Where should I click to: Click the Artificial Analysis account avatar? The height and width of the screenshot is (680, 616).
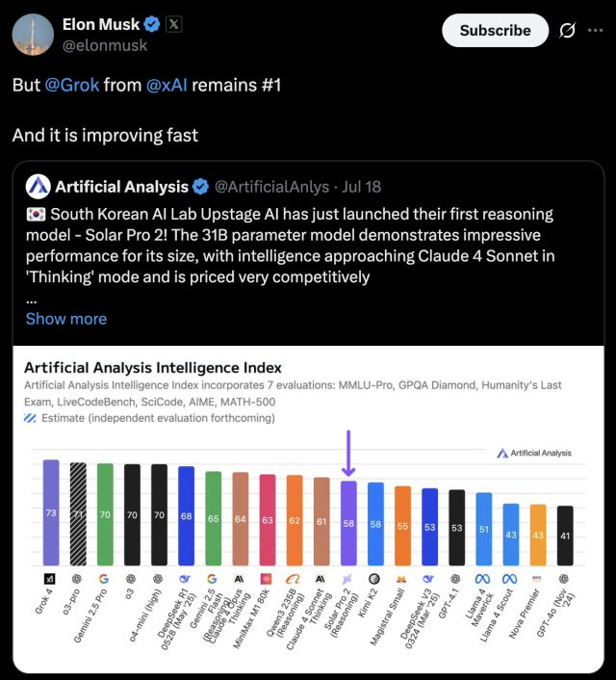[38, 186]
